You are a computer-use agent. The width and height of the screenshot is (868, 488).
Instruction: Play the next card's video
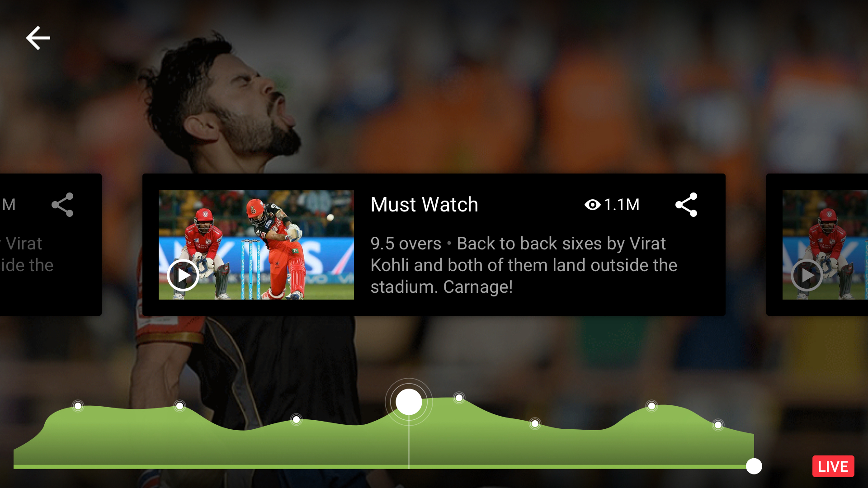click(x=807, y=275)
